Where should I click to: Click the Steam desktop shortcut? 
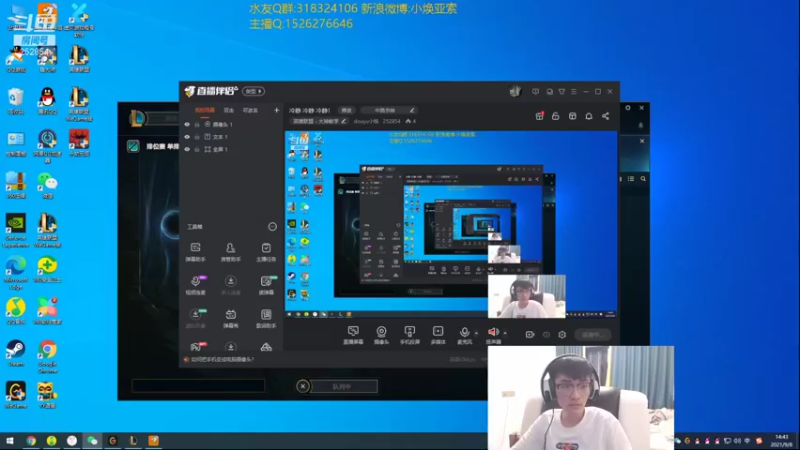(15, 353)
